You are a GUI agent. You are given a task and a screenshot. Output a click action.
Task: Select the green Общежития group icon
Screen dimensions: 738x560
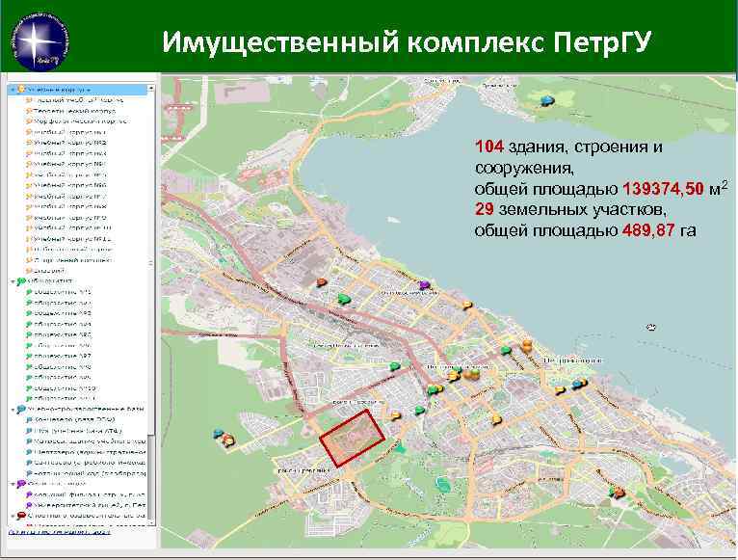click(21, 281)
